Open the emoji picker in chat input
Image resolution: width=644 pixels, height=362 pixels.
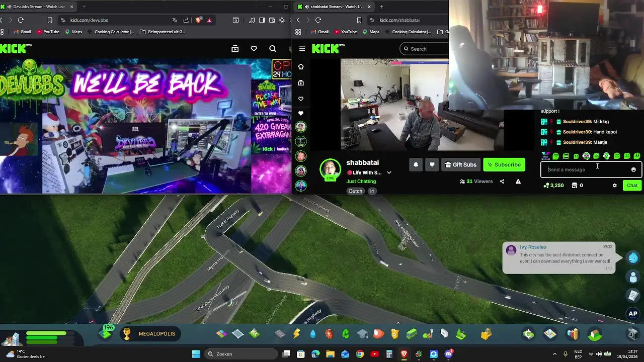pyautogui.click(x=633, y=169)
